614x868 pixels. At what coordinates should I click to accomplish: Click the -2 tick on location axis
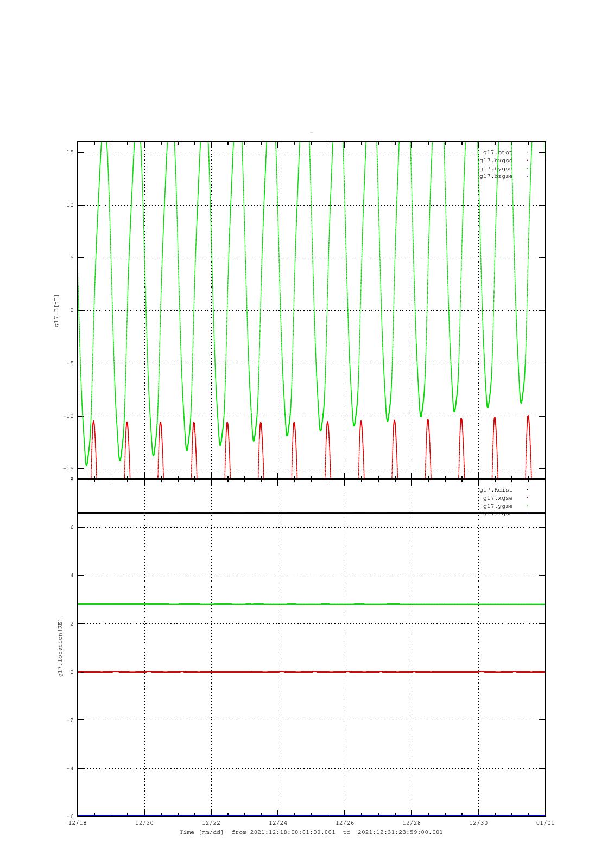click(70, 720)
